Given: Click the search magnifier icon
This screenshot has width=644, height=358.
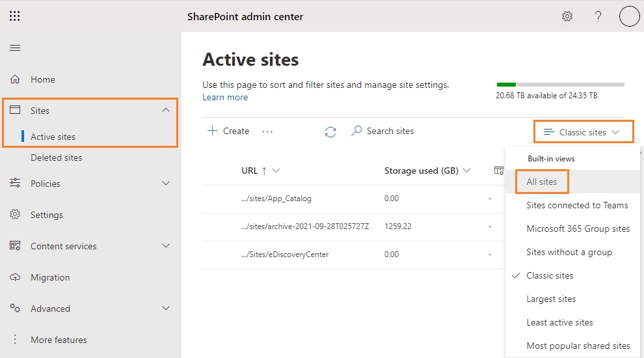Looking at the screenshot, I should pyautogui.click(x=356, y=131).
